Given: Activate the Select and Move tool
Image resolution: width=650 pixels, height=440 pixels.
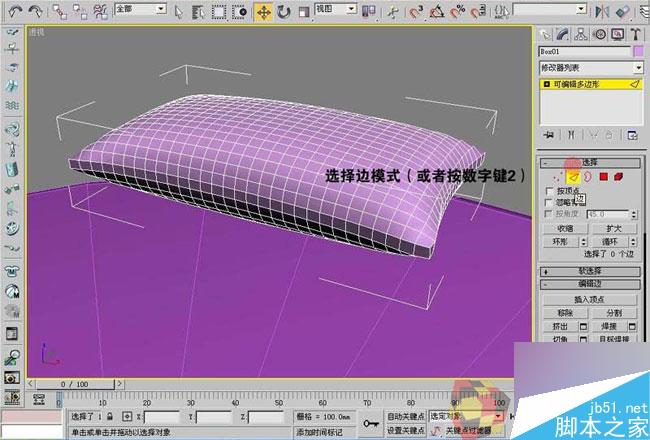Looking at the screenshot, I should tap(263, 12).
